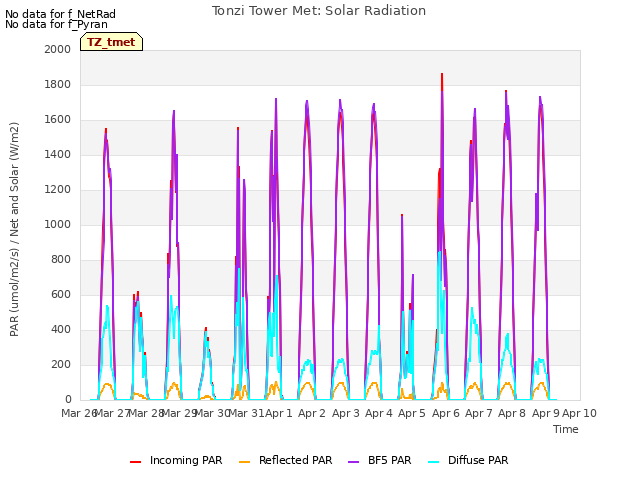The width and height of the screenshot is (640, 480).
Task: Click the Mar 28 x-axis label
Action: click(x=146, y=413)
